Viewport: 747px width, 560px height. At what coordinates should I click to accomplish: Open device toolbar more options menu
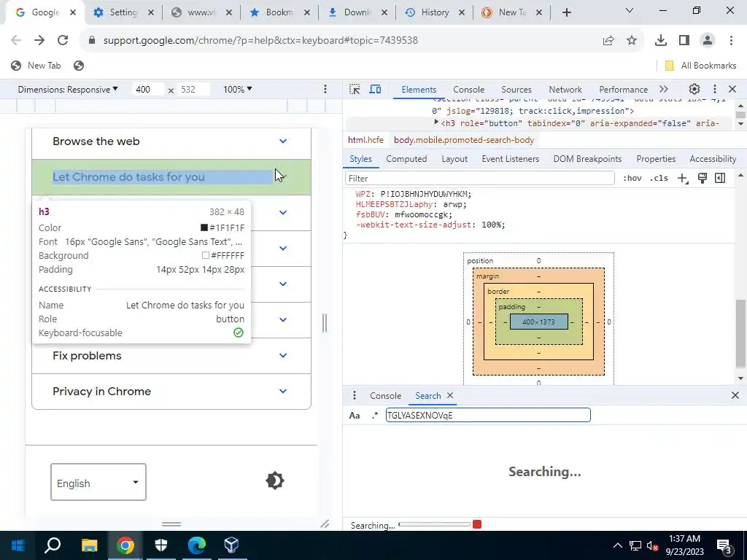pos(325,89)
